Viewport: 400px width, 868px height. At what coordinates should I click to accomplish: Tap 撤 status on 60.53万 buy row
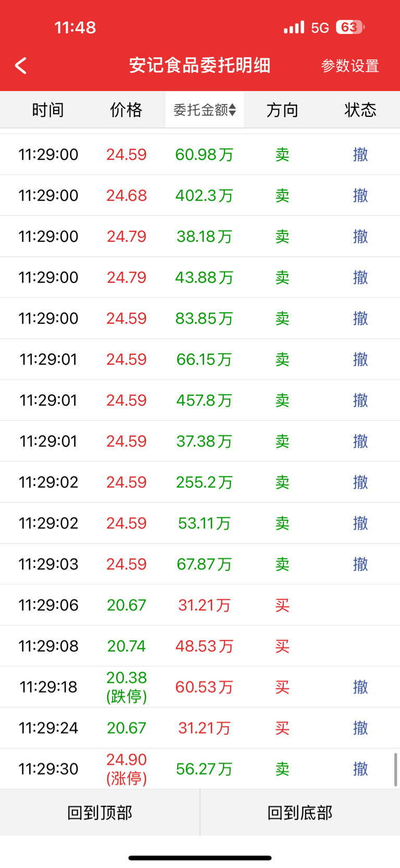click(360, 687)
